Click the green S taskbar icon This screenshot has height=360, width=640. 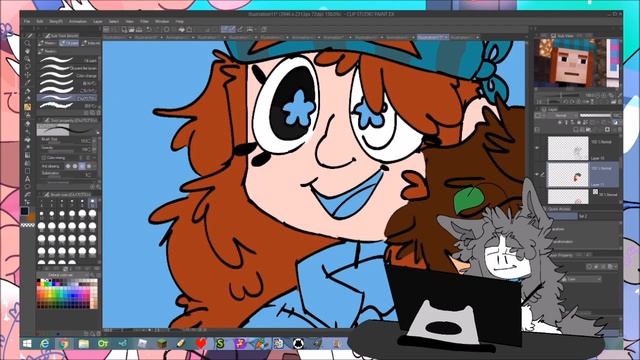point(220,344)
